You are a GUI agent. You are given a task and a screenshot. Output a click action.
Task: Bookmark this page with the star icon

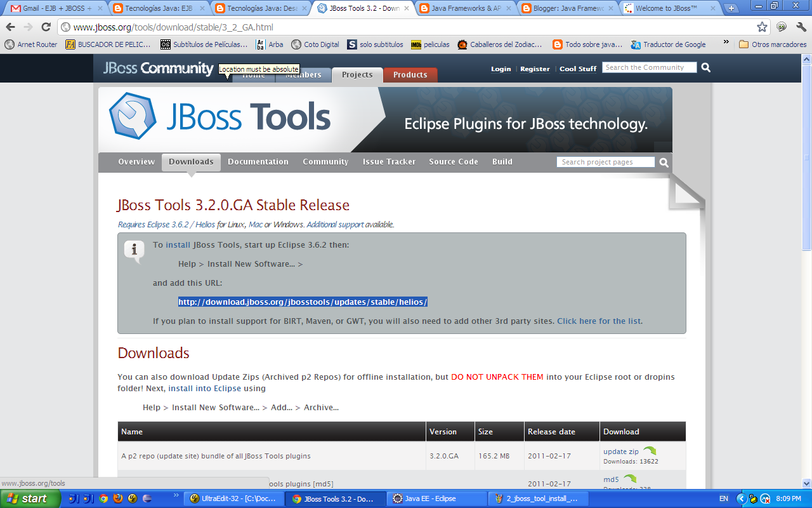click(x=762, y=27)
